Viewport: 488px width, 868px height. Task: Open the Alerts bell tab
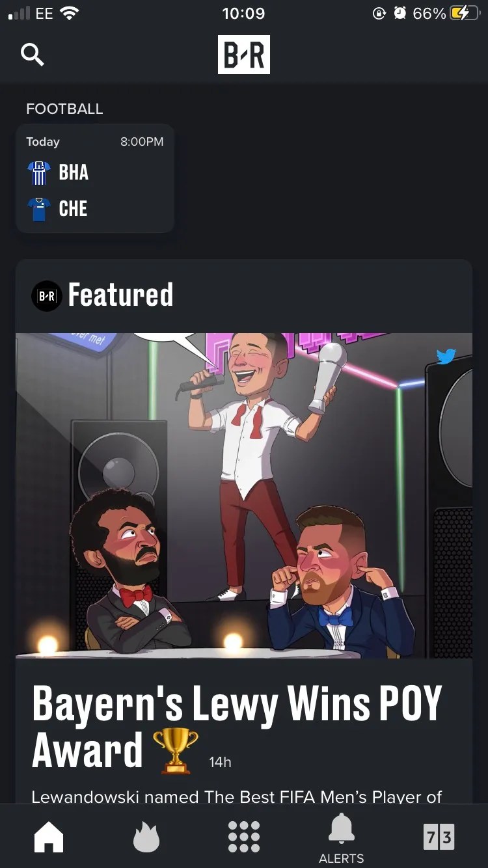[x=342, y=839]
